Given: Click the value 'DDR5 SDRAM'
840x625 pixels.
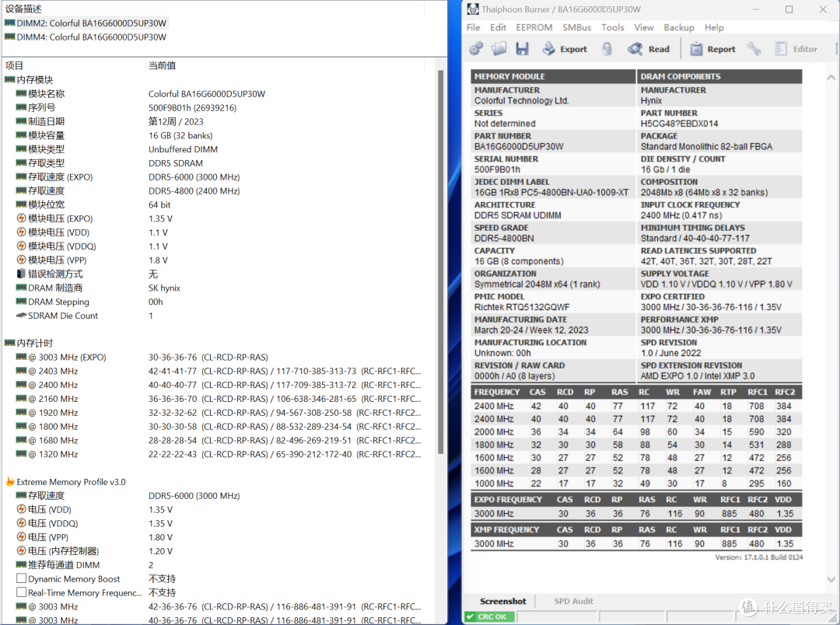Looking at the screenshot, I should pyautogui.click(x=176, y=163).
